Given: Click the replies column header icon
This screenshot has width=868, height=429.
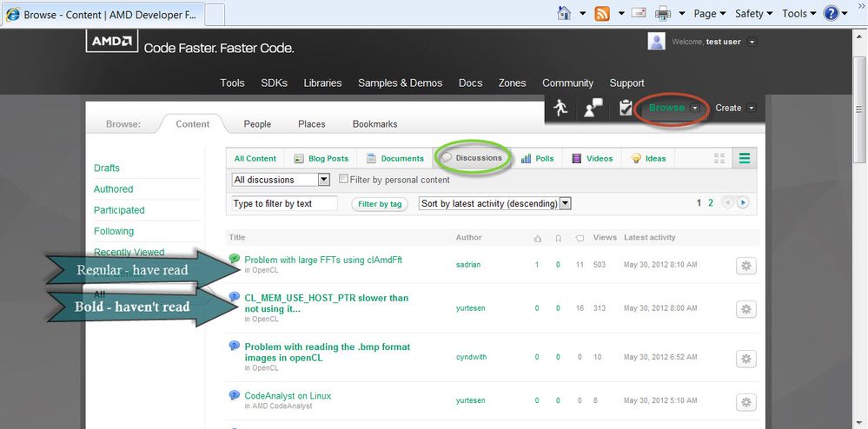Looking at the screenshot, I should (580, 238).
